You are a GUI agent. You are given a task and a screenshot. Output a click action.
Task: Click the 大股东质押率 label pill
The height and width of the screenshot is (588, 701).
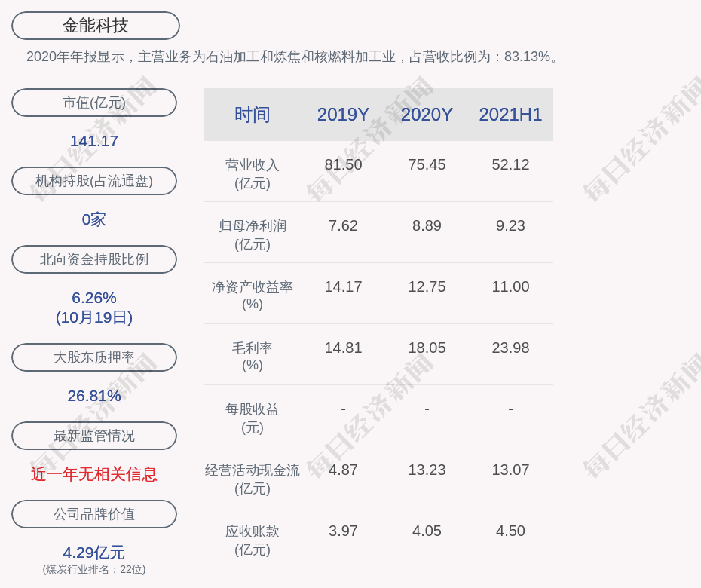tap(94, 357)
